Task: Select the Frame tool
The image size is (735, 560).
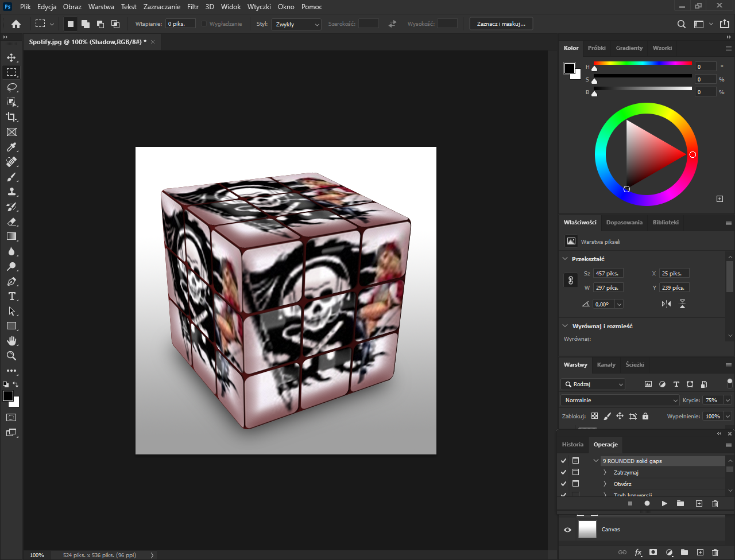Action: (11, 132)
